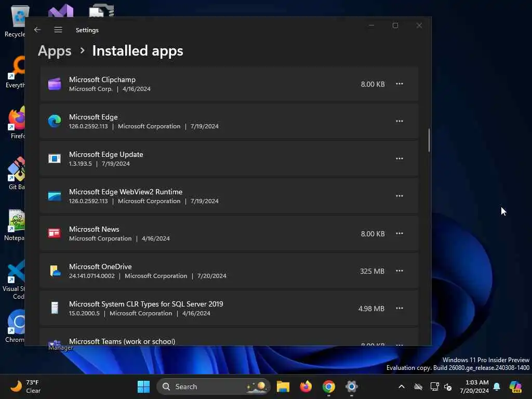Open more options for Microsoft OneDrive
The width and height of the screenshot is (532, 399).
[x=400, y=271]
